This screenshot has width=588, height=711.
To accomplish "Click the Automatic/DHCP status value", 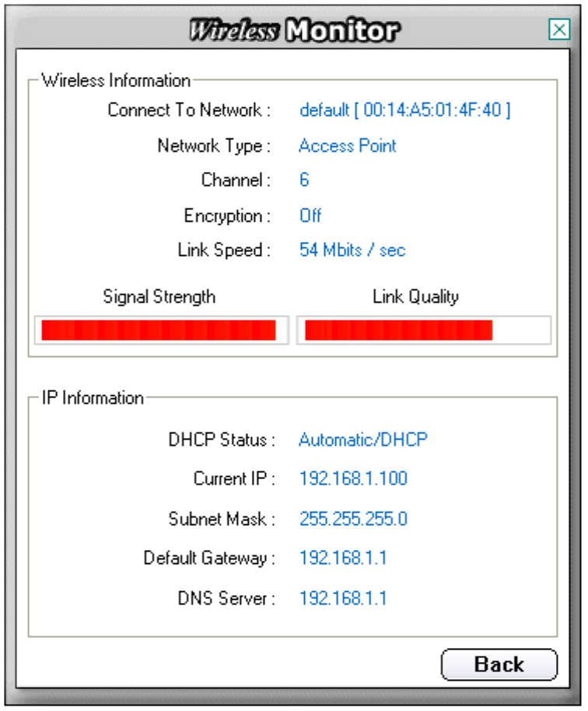I will tap(363, 440).
